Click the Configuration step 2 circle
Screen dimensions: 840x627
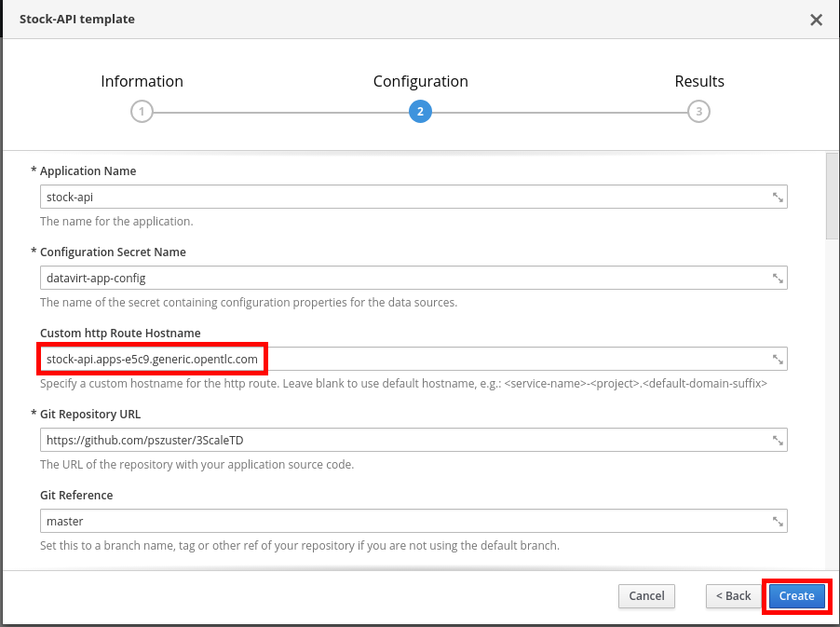click(420, 112)
